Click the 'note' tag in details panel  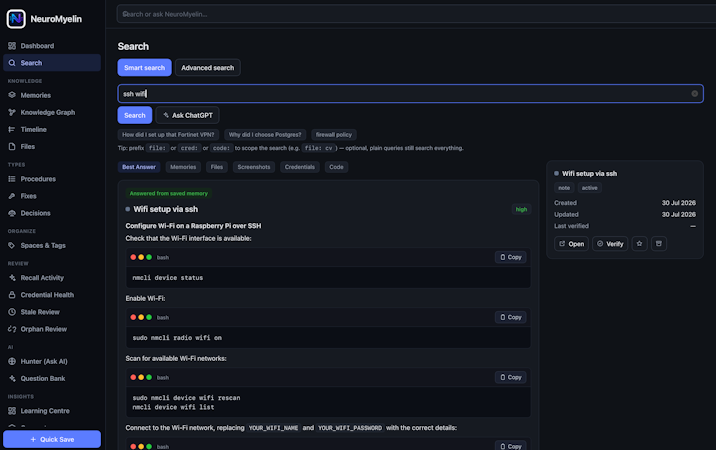564,188
